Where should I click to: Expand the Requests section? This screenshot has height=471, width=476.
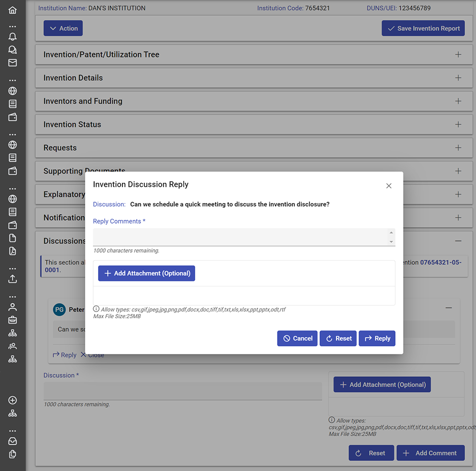(x=254, y=148)
